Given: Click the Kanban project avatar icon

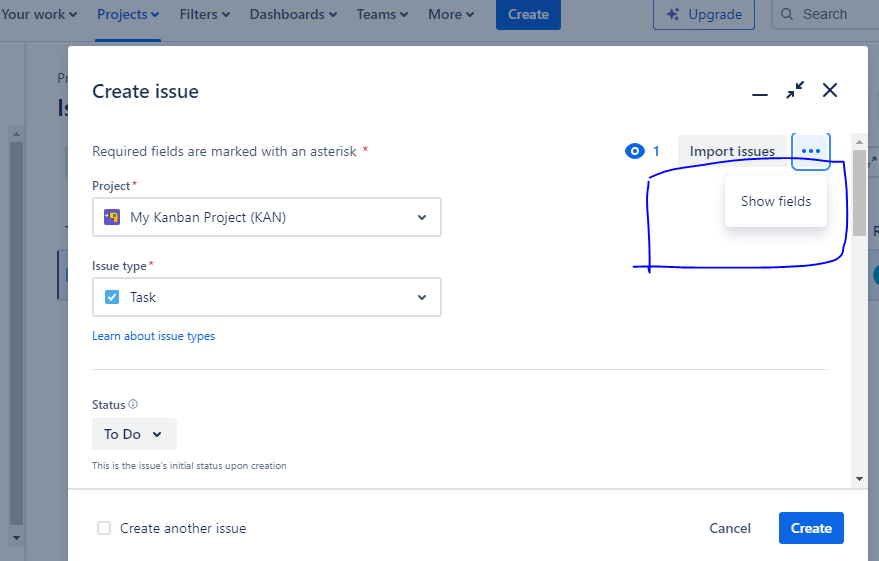Looking at the screenshot, I should 112,217.
